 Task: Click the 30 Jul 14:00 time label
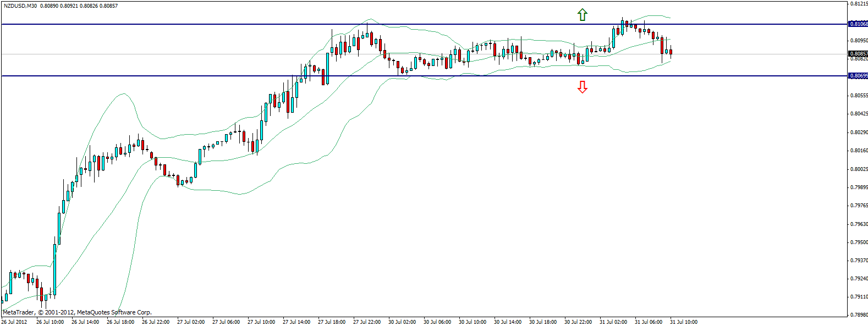tap(508, 322)
